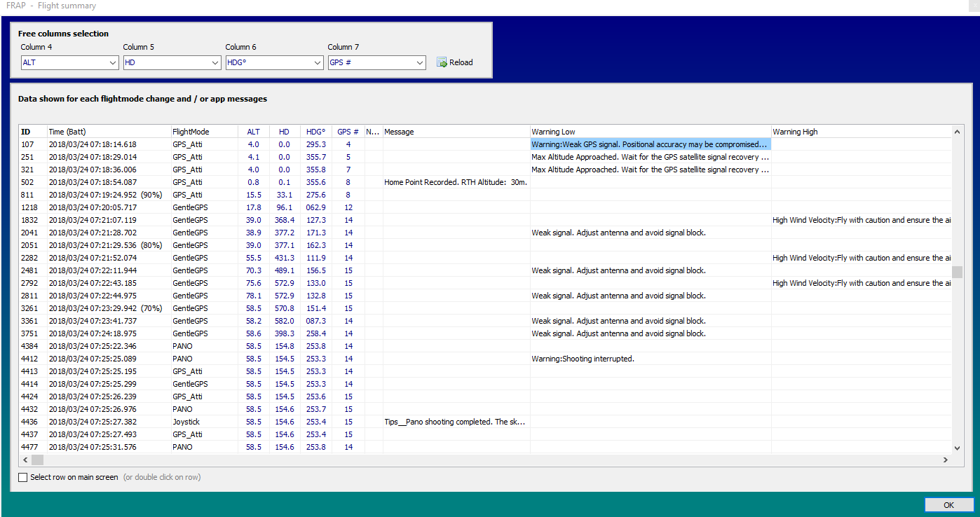
Task: Expand the Column 6 HDG° dropdown
Action: (275, 62)
